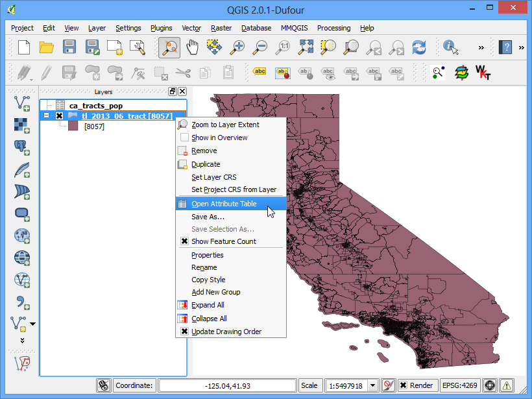Uncheck Show Feature Count option
Screen dimensions: 532x399
(x=184, y=241)
